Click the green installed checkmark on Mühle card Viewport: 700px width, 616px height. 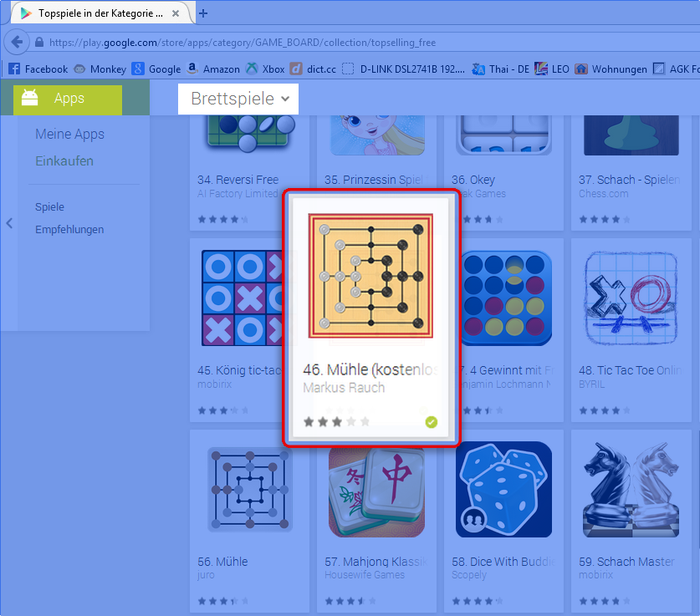coord(432,421)
